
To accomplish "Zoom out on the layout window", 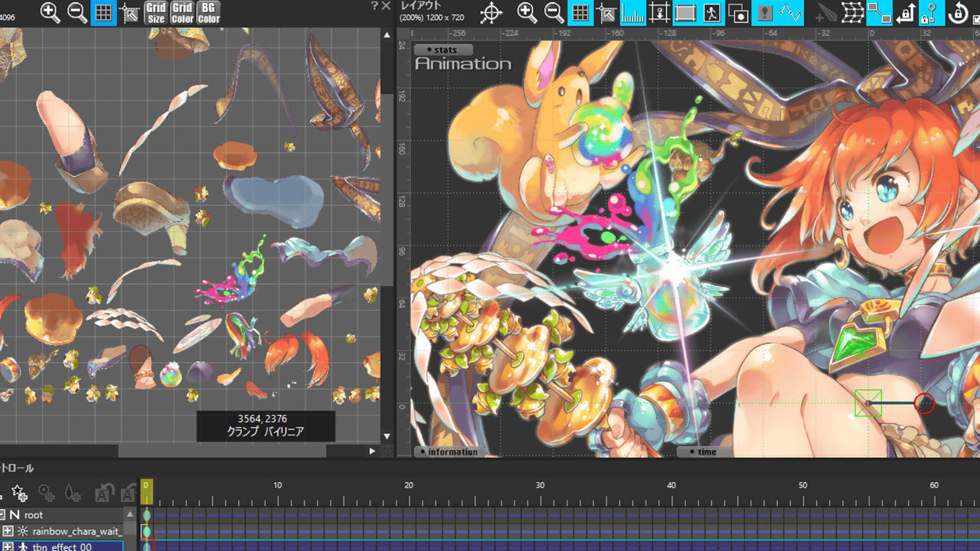I will (554, 12).
